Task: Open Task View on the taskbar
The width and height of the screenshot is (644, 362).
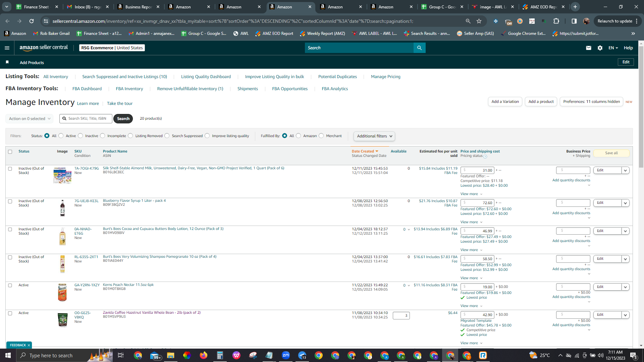Action: pyautogui.click(x=121, y=355)
